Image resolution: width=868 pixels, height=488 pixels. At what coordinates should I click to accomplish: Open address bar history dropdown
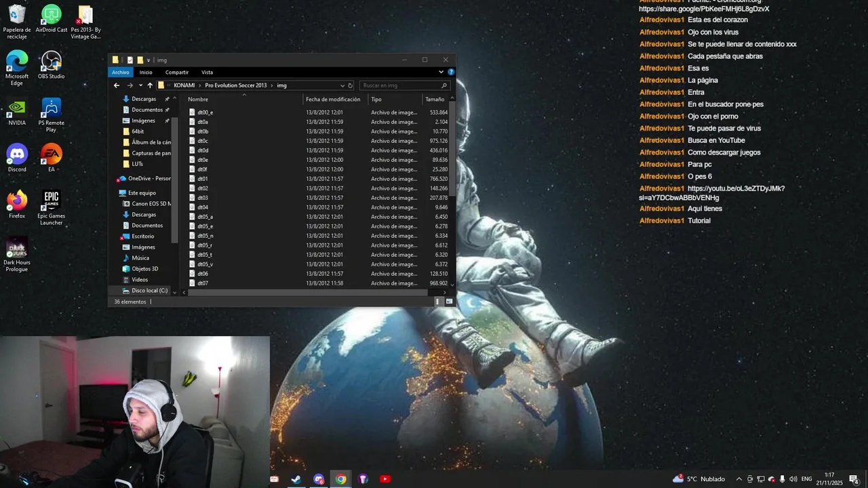[x=342, y=85]
